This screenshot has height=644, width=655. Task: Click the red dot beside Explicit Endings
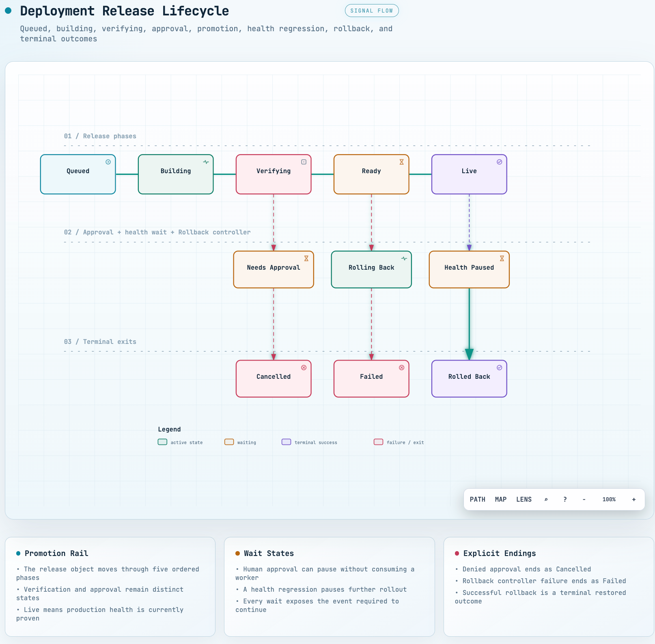[457, 554]
